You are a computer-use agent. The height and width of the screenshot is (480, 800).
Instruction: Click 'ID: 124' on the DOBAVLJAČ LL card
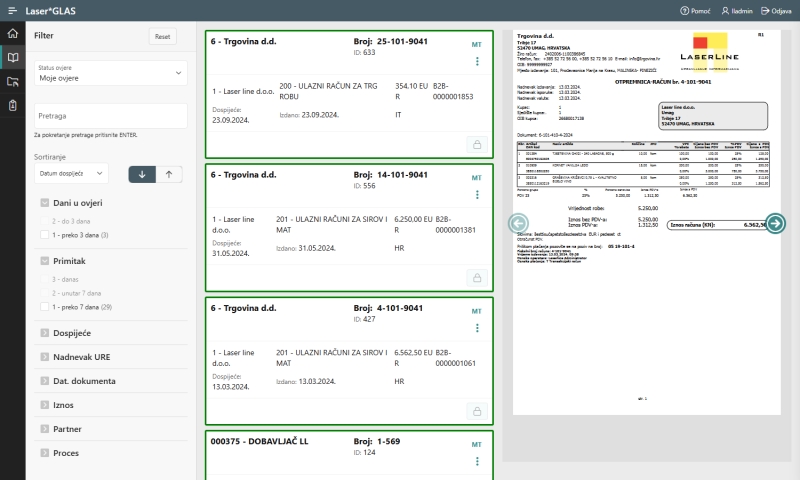[x=364, y=452]
